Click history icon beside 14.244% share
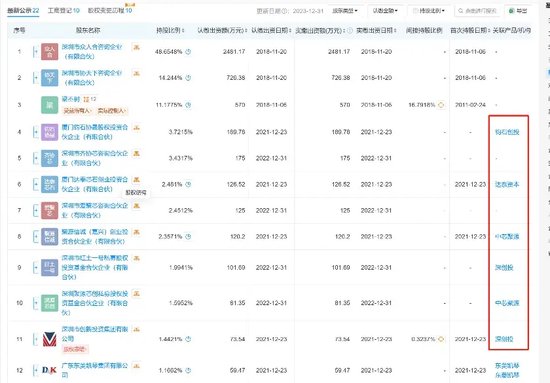550x383 pixels. coord(188,78)
